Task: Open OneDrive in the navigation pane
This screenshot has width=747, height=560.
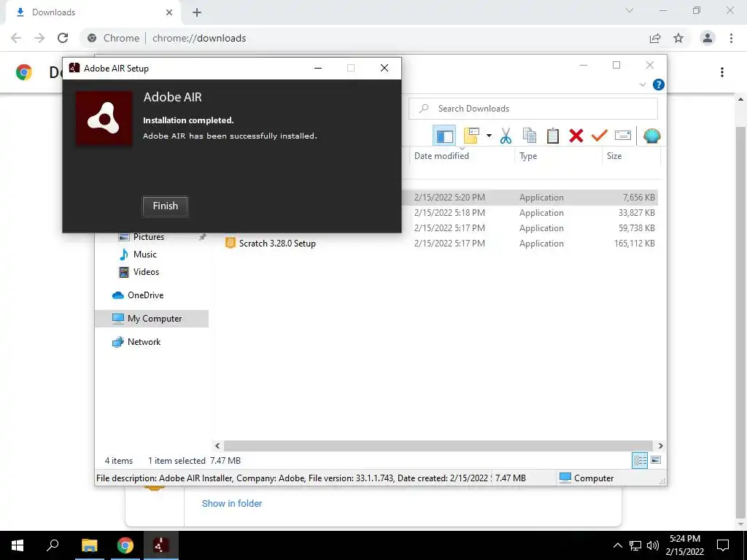Action: 145,295
